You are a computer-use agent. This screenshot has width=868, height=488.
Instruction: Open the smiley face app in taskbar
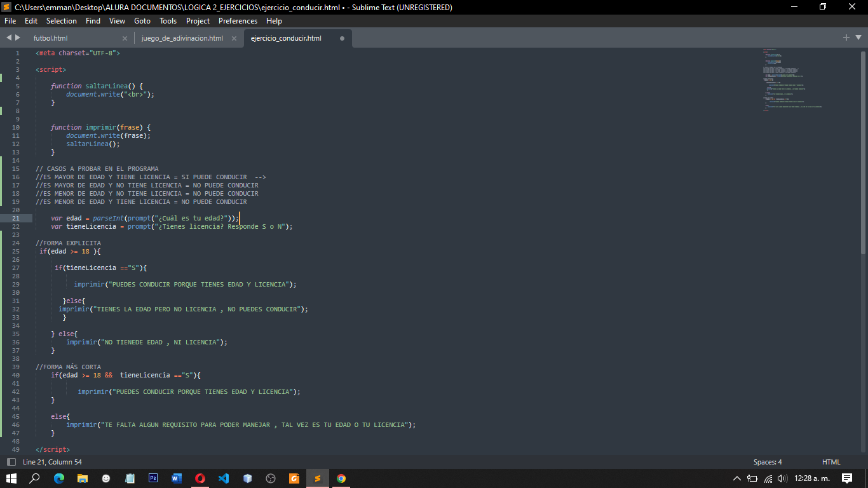[106, 478]
